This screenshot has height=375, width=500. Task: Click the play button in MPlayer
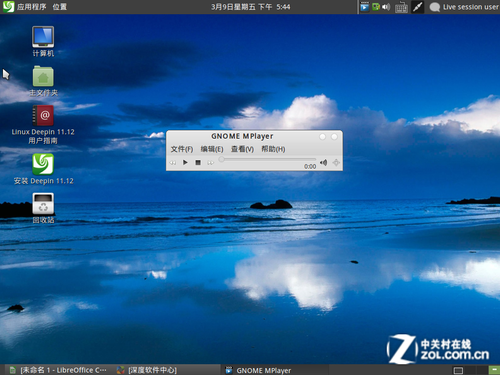click(x=185, y=162)
